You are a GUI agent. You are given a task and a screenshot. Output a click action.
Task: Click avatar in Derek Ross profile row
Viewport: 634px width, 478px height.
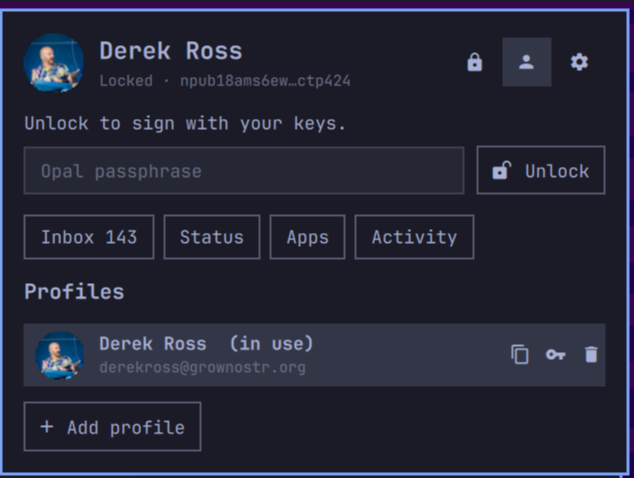60,355
